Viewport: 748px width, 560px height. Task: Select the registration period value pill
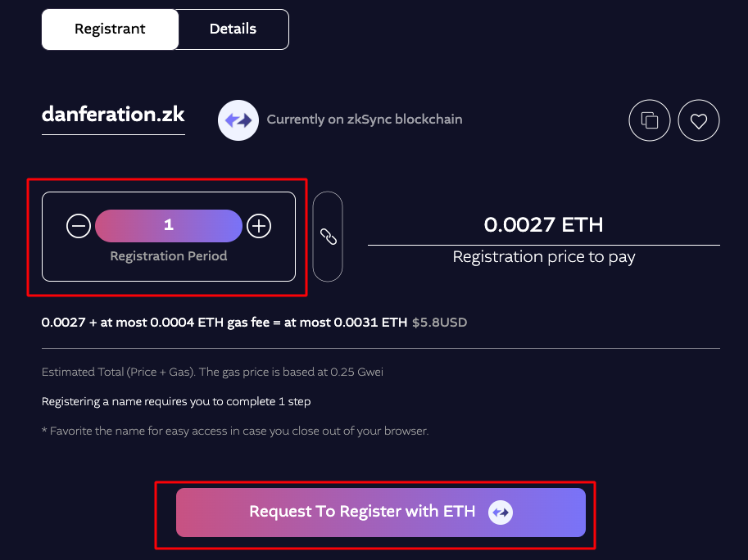point(169,225)
